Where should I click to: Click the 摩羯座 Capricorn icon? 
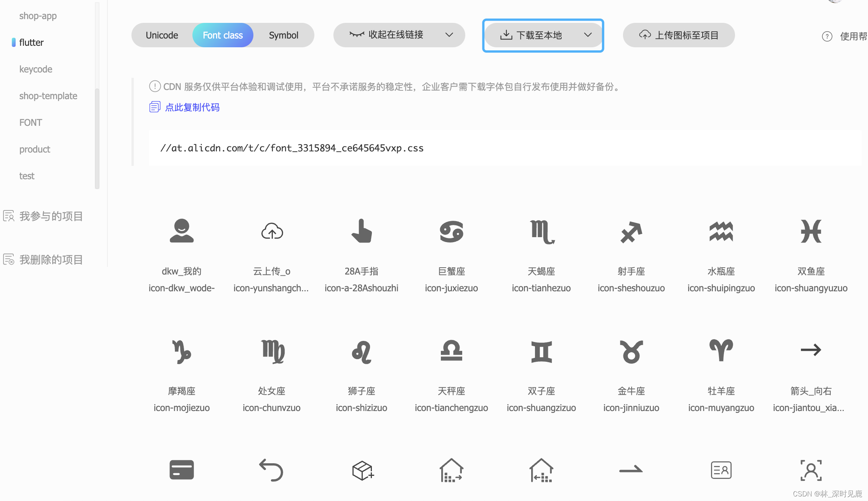[182, 352]
